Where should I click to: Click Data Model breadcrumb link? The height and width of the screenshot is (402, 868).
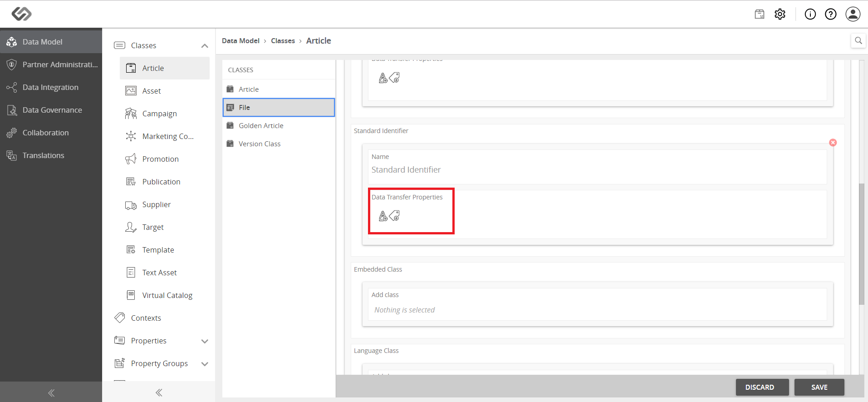pos(240,41)
